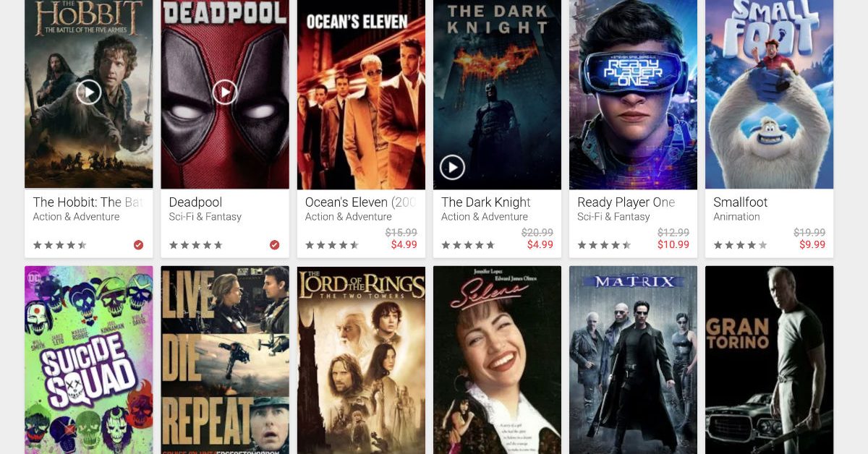Click the purchased checkmark icon under Deadpool
Viewport: 868px width, 454px height.
[274, 245]
